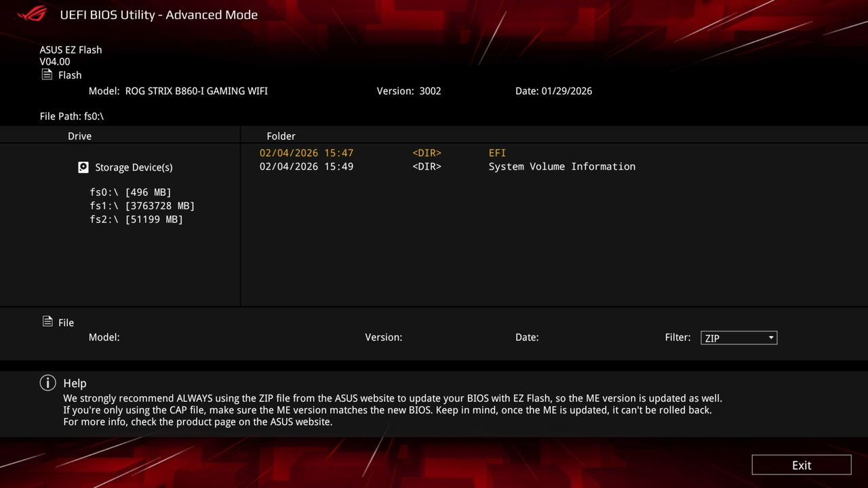The height and width of the screenshot is (488, 868).
Task: Click the Folder column header
Action: 281,136
